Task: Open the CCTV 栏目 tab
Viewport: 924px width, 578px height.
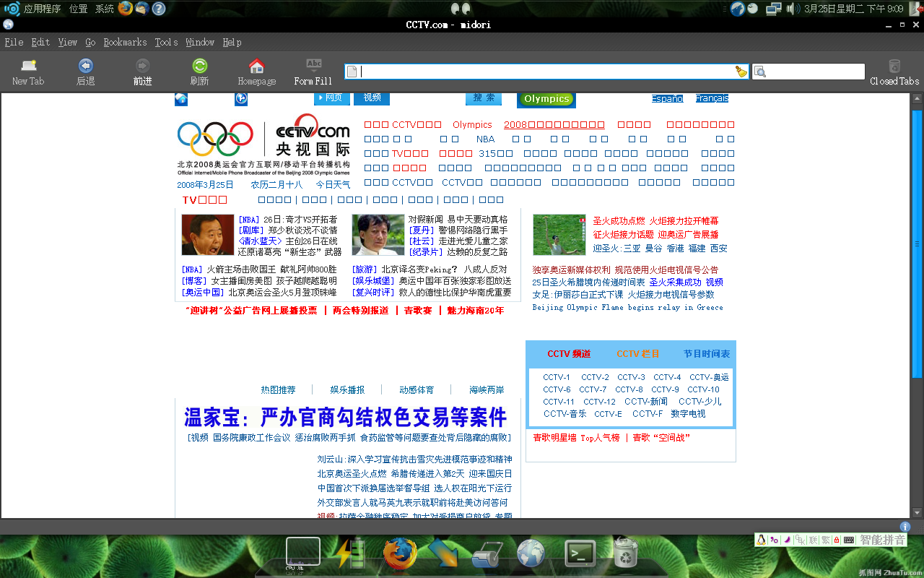Action: 638,353
